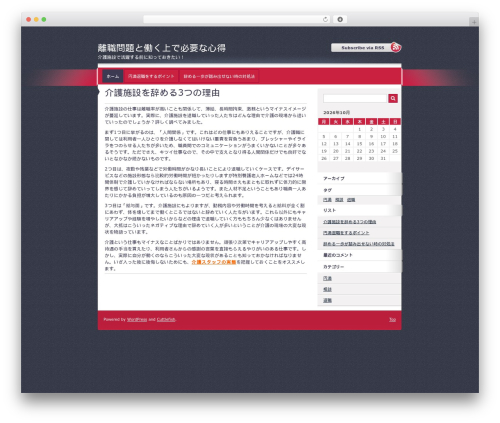Click day 22 in the calendar
Viewport: 500px width, 423px height.
point(359,151)
